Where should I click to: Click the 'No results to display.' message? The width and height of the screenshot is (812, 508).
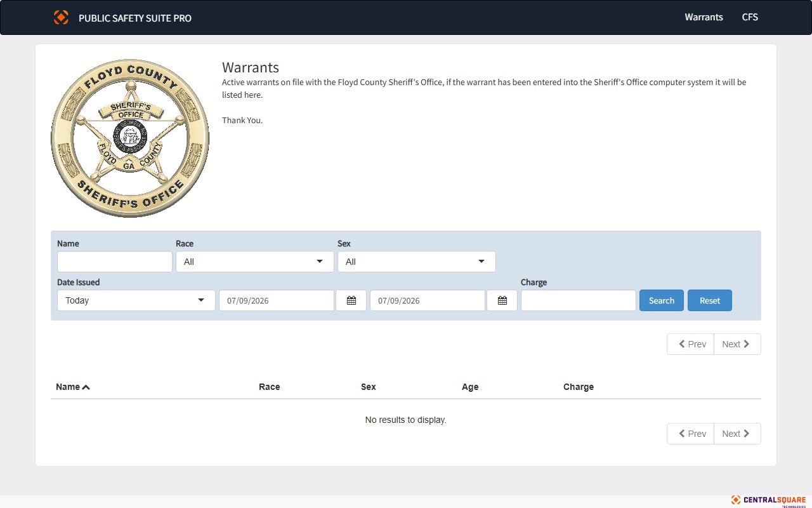point(406,420)
